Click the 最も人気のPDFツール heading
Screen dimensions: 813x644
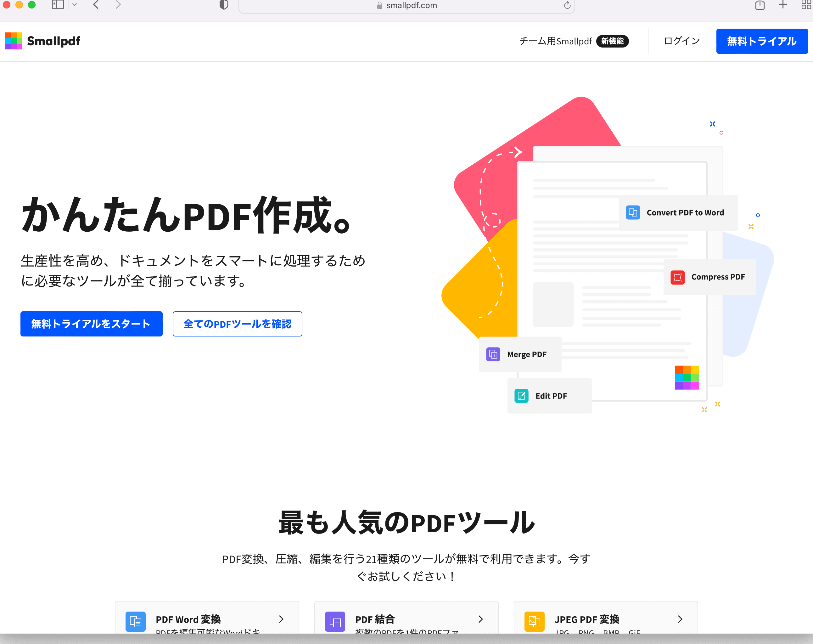pos(406,522)
